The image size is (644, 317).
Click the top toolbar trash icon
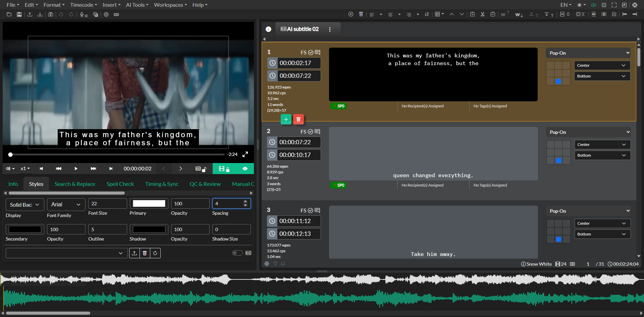[361, 14]
